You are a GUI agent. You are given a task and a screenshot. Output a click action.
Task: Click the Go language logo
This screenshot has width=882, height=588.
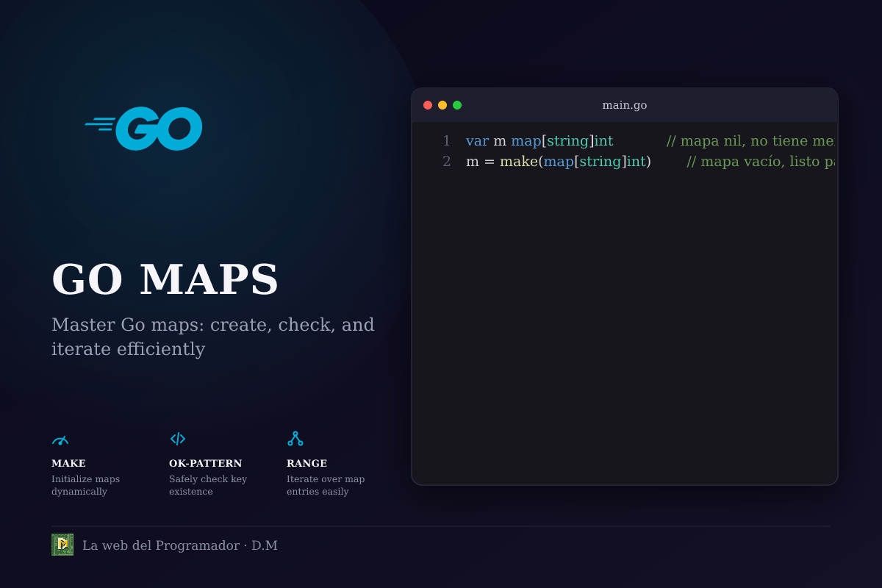pyautogui.click(x=143, y=129)
